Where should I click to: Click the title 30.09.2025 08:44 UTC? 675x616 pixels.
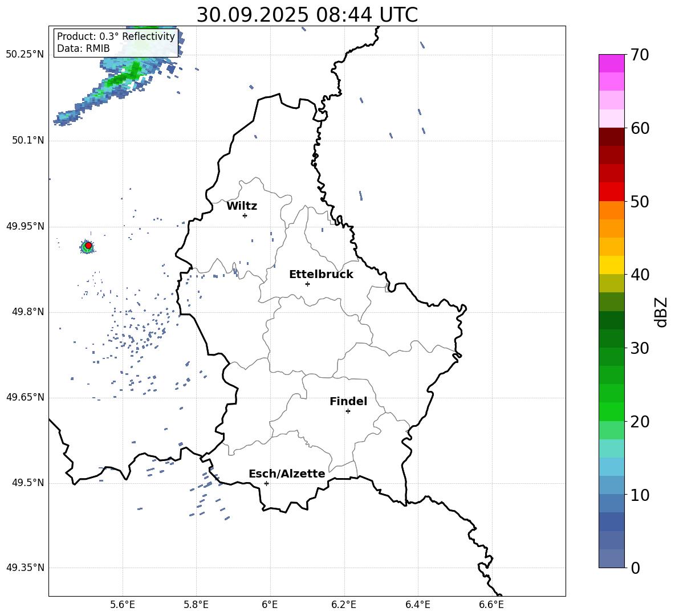pos(307,15)
